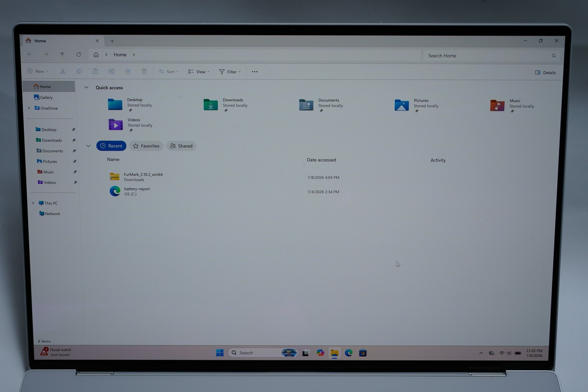Switch to the Favorites tab
Screen dimensions: 588x392
(x=146, y=146)
